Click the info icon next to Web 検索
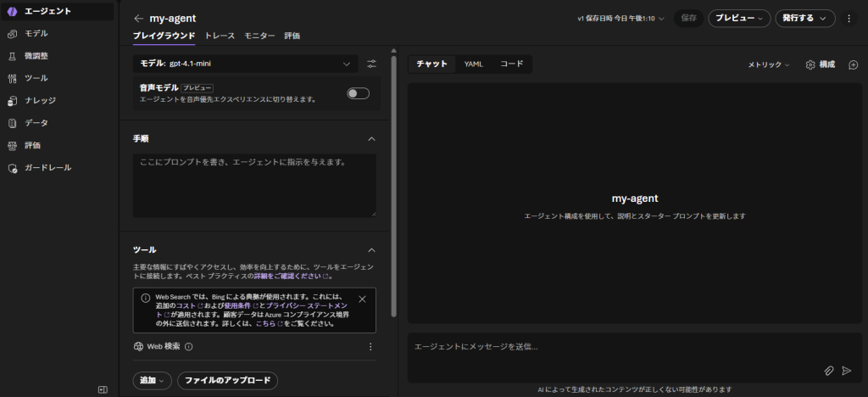Image resolution: width=868 pixels, height=397 pixels. (x=188, y=347)
